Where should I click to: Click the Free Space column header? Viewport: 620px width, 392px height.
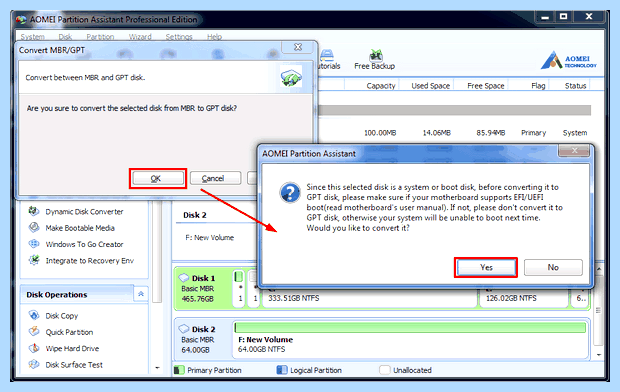486,86
